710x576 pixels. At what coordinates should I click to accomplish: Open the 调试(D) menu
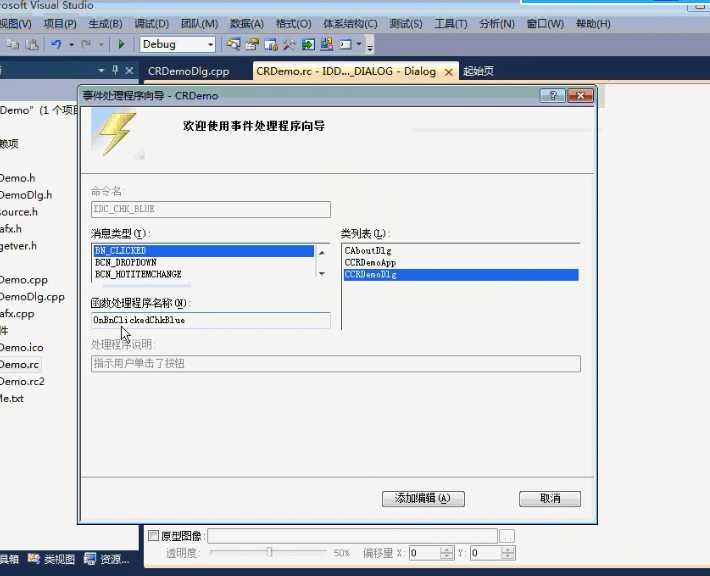tap(152, 24)
